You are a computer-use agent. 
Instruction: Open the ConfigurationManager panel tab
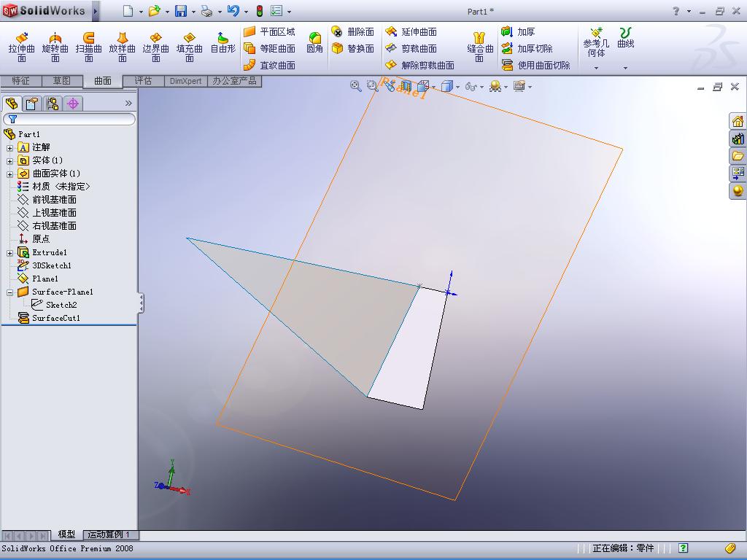53,104
